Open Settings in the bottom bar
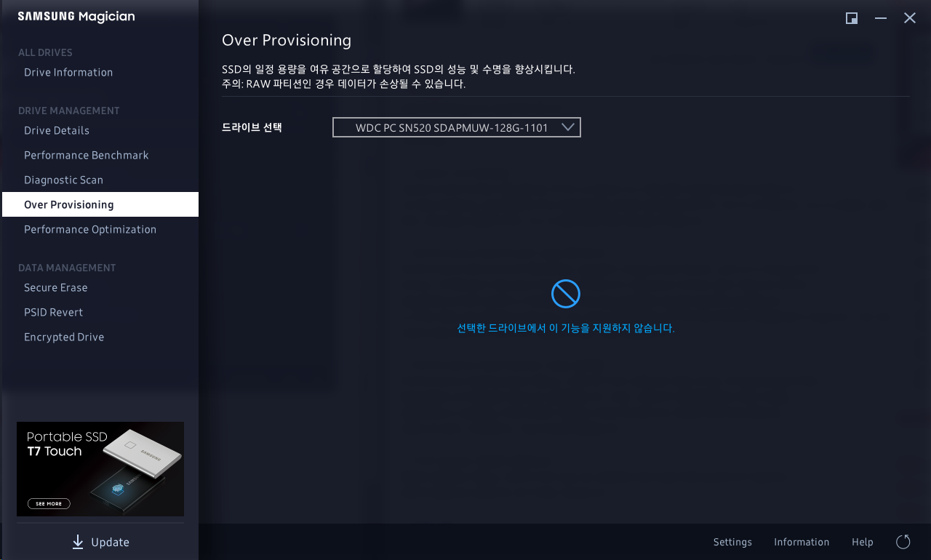This screenshot has height=560, width=931. pyautogui.click(x=732, y=543)
